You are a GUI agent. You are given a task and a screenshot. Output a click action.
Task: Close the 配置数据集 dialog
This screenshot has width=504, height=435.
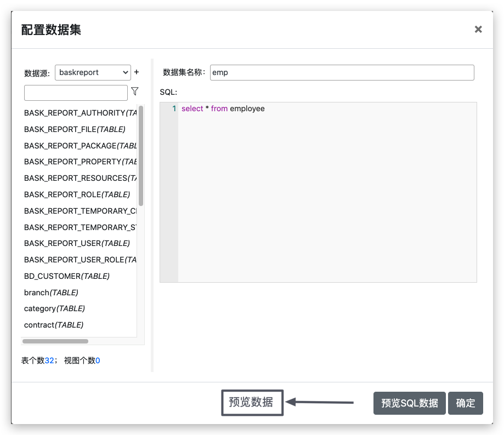478,30
